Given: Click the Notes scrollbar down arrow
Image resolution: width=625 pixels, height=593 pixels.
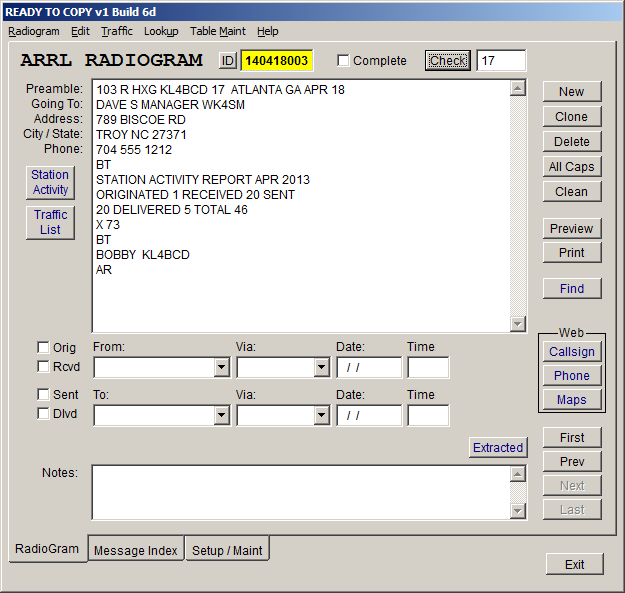Looking at the screenshot, I should tap(517, 511).
